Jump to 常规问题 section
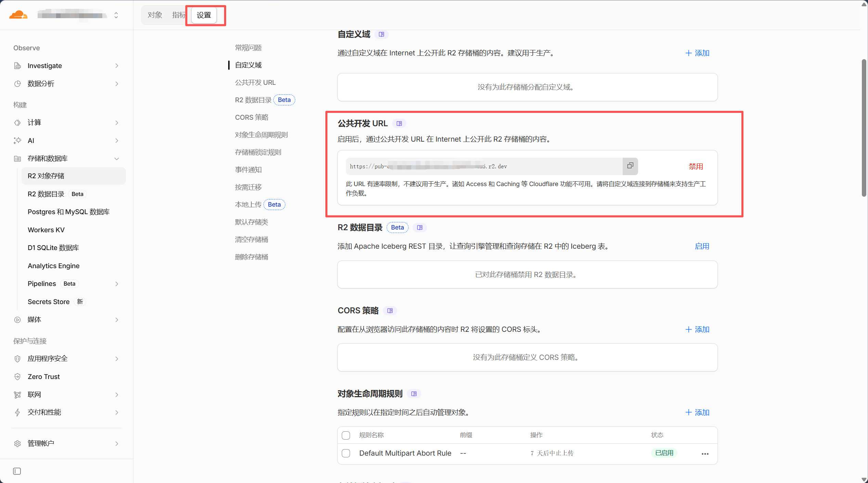The width and height of the screenshot is (868, 483). [x=248, y=48]
